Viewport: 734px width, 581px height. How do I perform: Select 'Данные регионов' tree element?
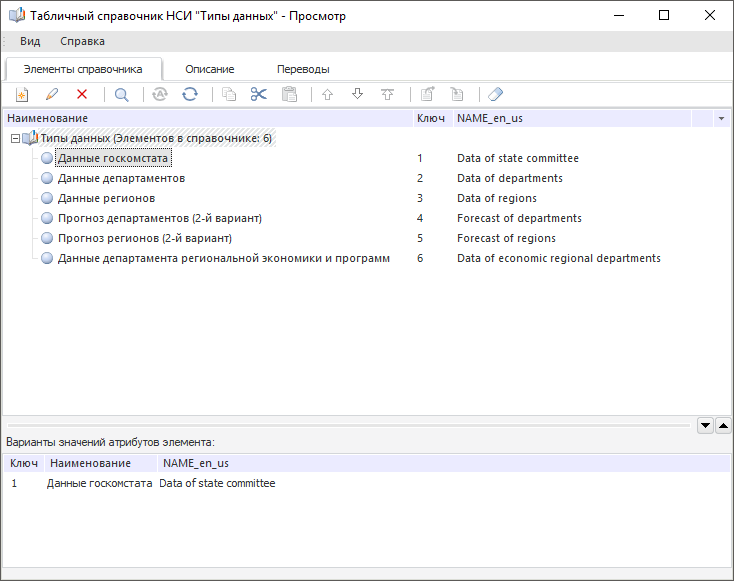point(106,198)
